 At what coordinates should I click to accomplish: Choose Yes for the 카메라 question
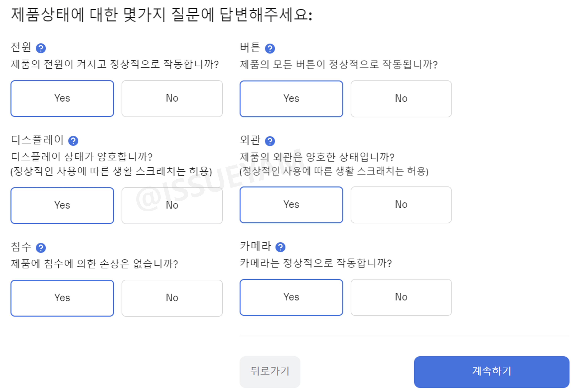pos(291,297)
